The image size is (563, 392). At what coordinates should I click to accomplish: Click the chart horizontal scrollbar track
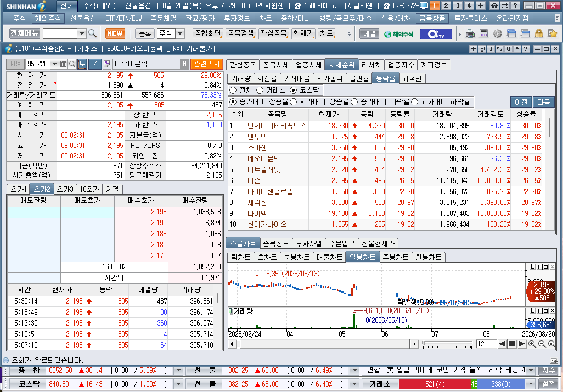323,344
